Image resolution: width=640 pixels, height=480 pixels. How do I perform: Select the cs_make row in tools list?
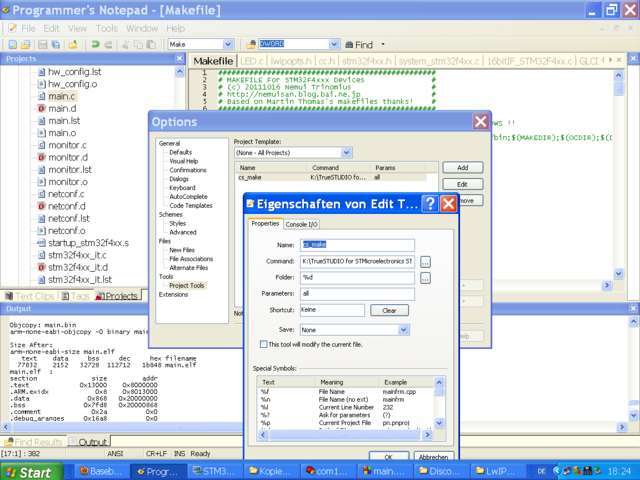click(331, 178)
